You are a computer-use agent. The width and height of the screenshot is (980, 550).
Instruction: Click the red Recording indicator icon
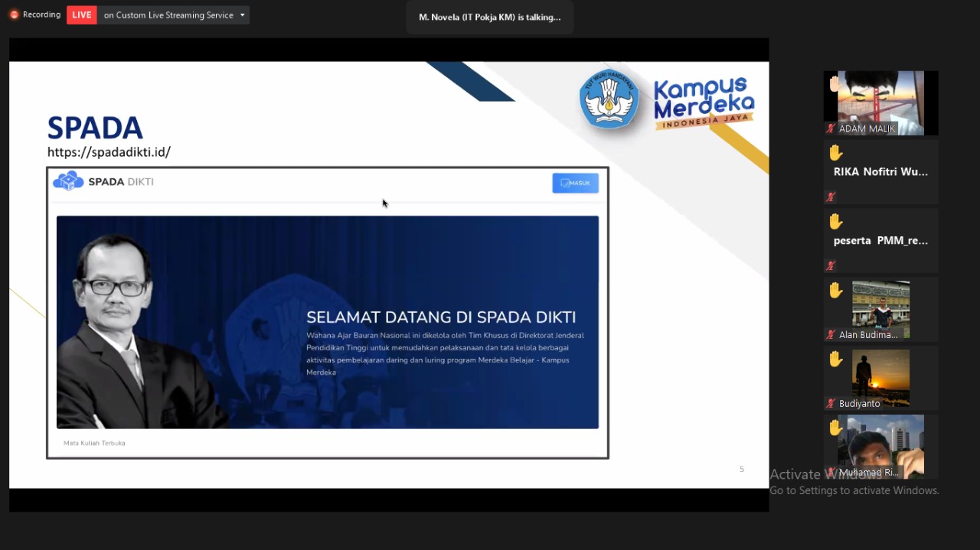pos(14,15)
